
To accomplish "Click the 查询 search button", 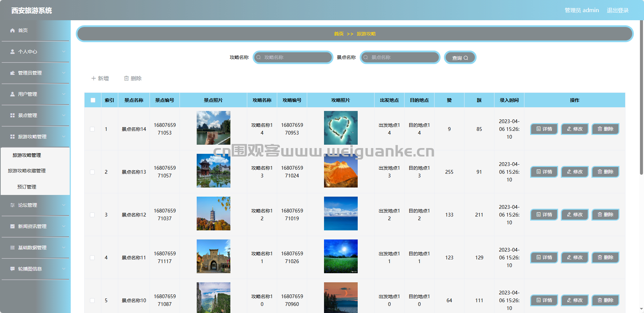I will pyautogui.click(x=460, y=58).
